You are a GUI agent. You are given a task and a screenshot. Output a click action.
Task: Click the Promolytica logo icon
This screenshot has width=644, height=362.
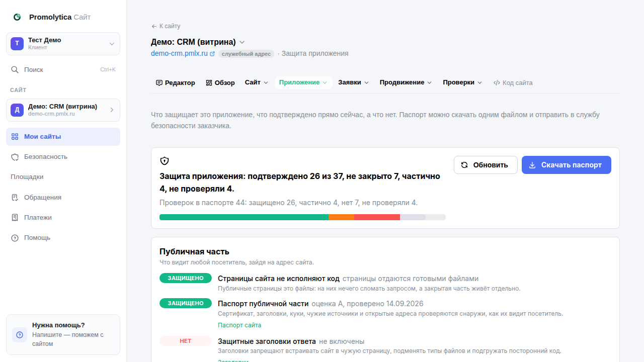pyautogui.click(x=17, y=17)
